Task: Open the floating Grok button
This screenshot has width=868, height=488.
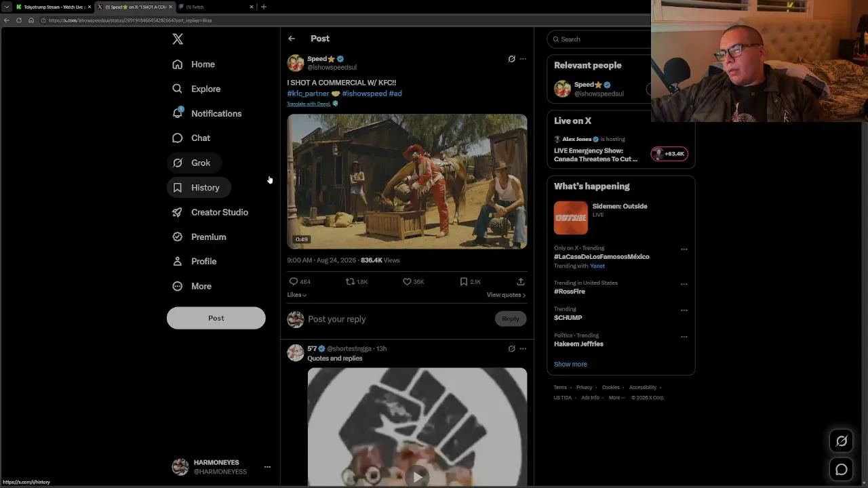Action: (x=842, y=441)
